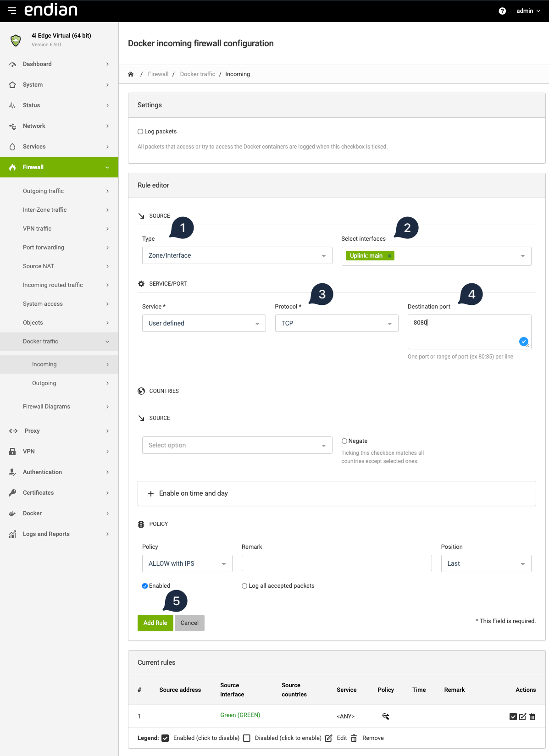Remove the Uplink main interface tag
This screenshot has width=549, height=756.
pos(389,256)
